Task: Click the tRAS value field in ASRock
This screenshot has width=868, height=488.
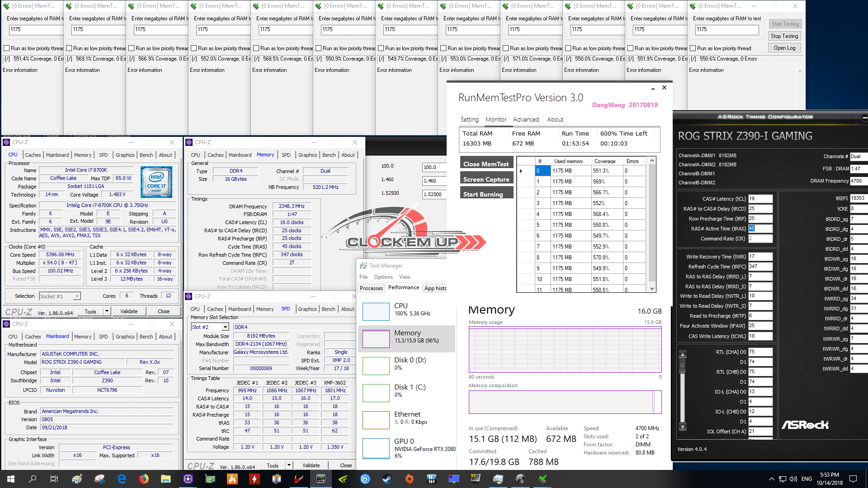Action: pos(760,229)
